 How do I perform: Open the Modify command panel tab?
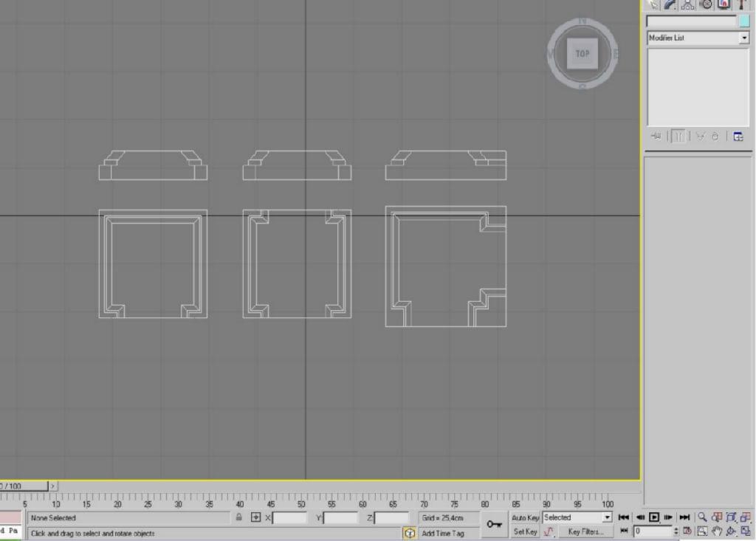(x=670, y=4)
